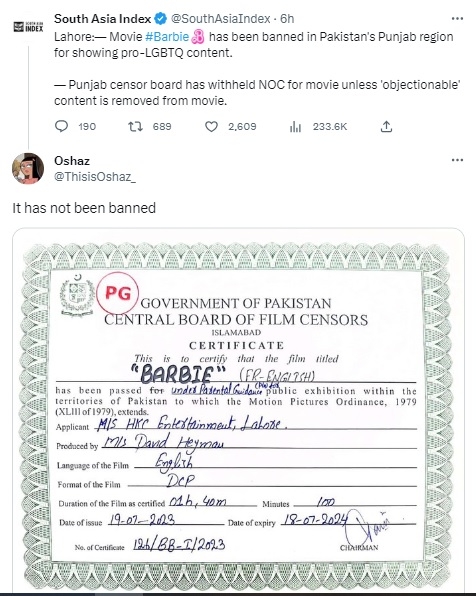The height and width of the screenshot is (596, 476).
Task: Click the 2,609 likes count
Action: pyautogui.click(x=242, y=127)
